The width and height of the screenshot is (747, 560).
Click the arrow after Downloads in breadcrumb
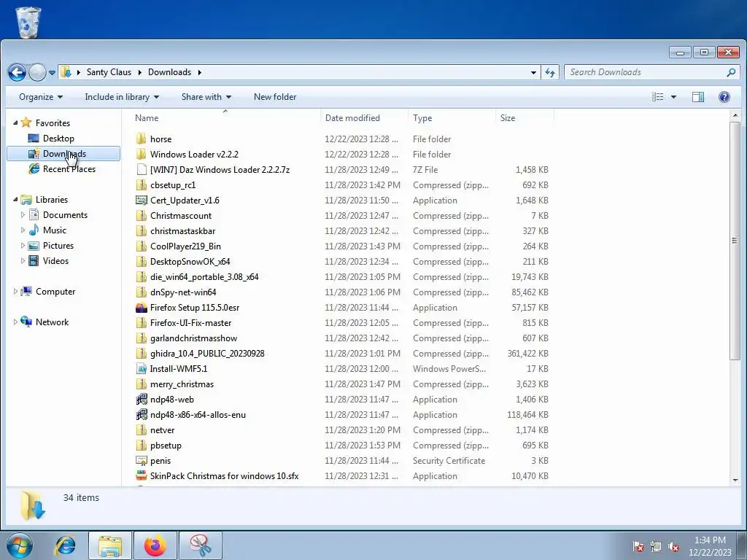coord(200,72)
